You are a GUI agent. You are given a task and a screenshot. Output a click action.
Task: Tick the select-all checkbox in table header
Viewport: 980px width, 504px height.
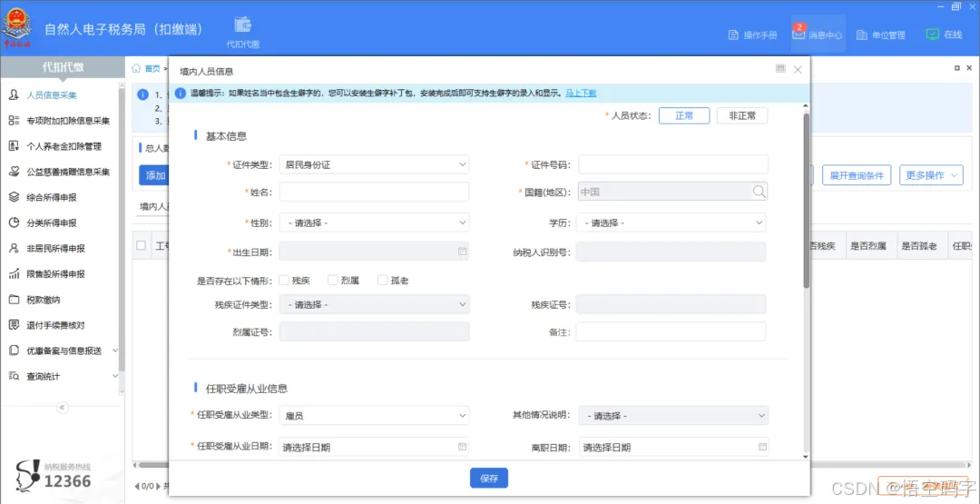(142, 246)
